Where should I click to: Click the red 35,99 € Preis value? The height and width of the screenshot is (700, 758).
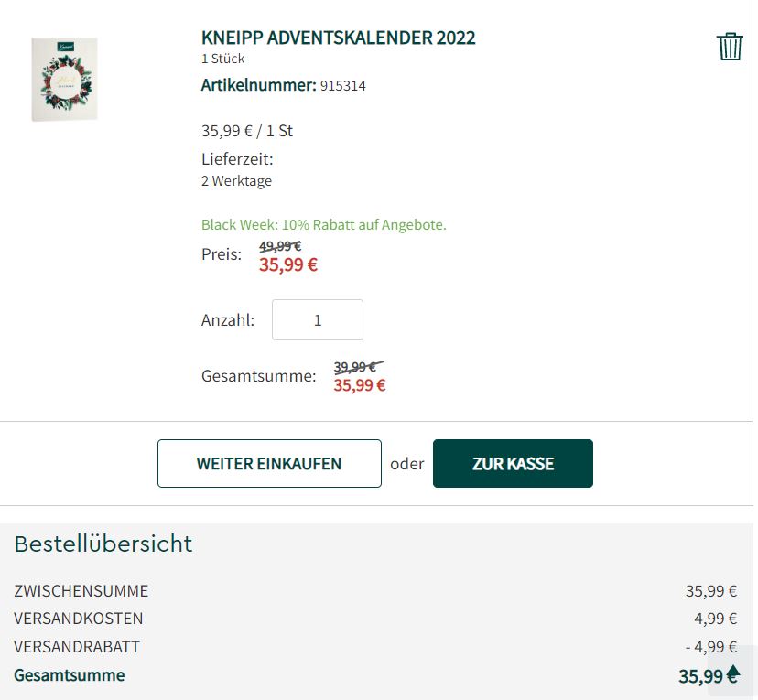click(x=288, y=264)
